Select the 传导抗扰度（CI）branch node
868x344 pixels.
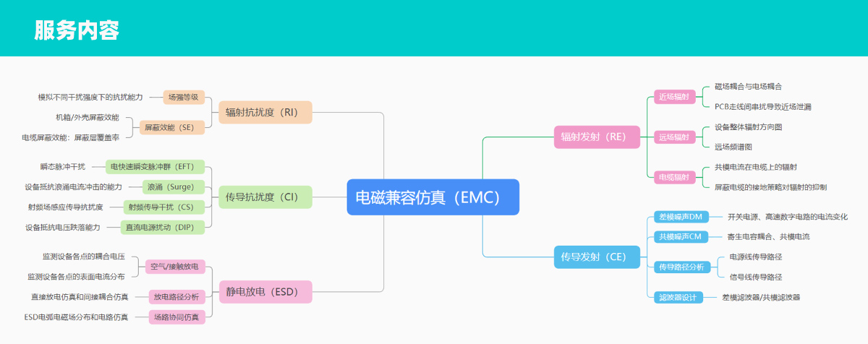(x=265, y=197)
